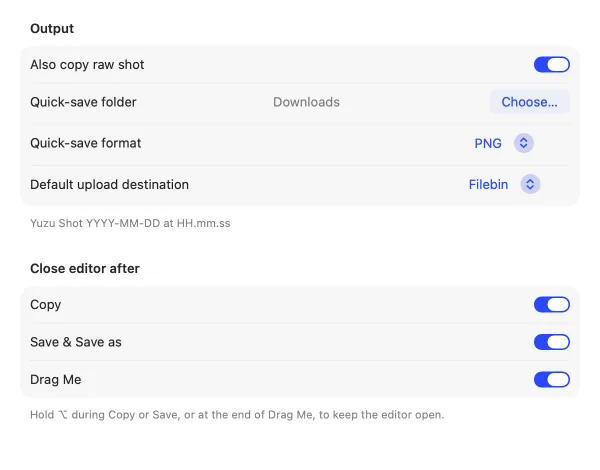The width and height of the screenshot is (600, 470).
Task: Click the Downloads folder path text
Action: coord(306,102)
